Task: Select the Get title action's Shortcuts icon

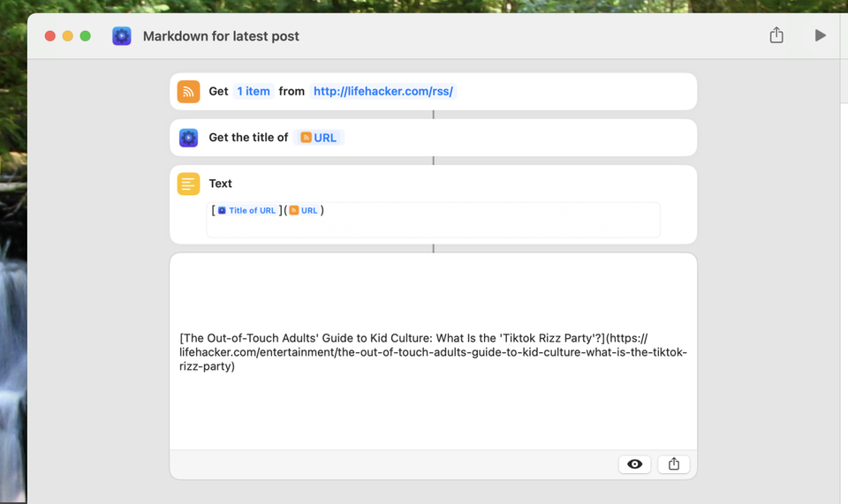Action: 188,138
